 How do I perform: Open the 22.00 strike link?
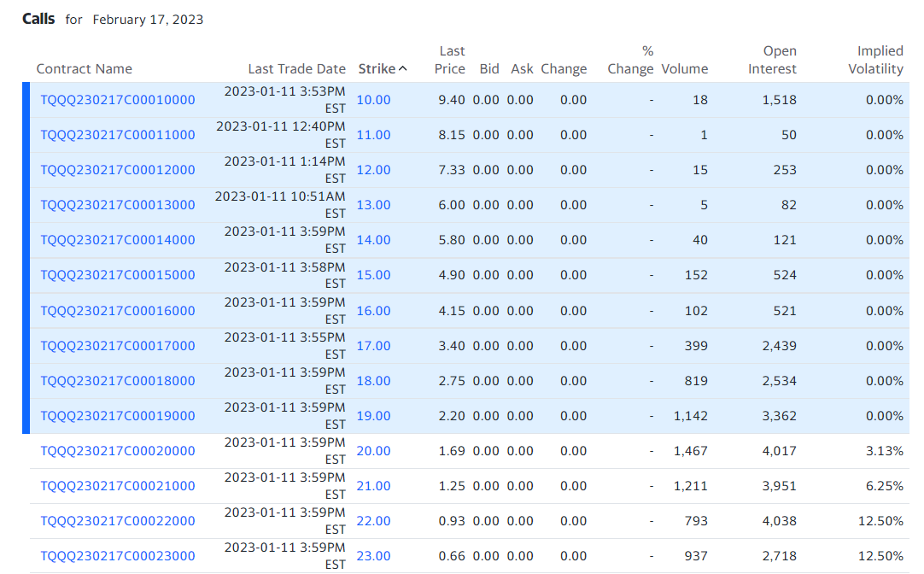(373, 522)
